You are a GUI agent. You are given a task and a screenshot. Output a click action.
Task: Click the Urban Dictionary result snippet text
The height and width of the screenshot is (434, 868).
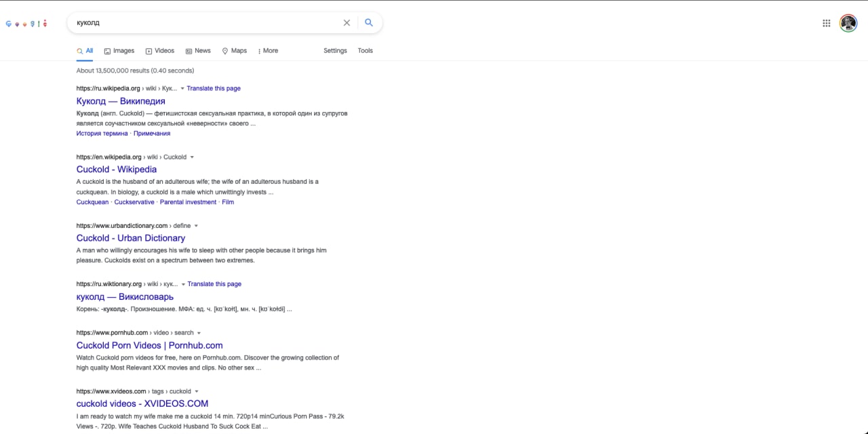click(x=201, y=255)
